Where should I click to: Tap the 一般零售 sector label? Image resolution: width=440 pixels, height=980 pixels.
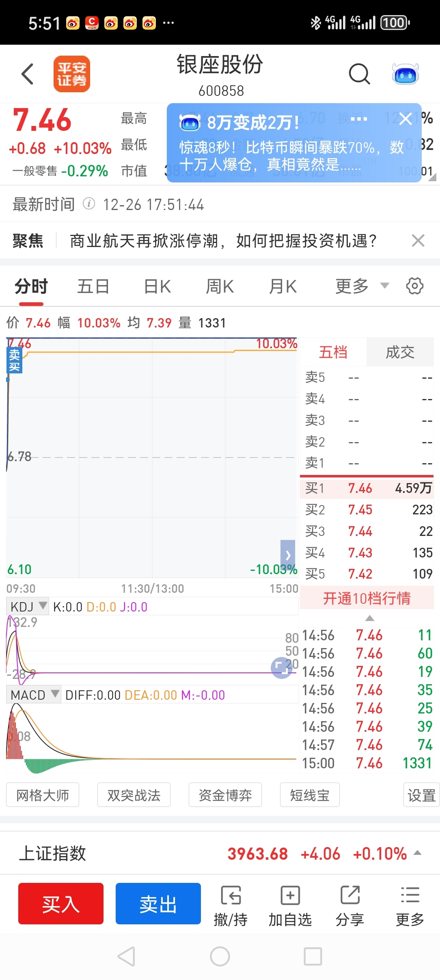(35, 171)
